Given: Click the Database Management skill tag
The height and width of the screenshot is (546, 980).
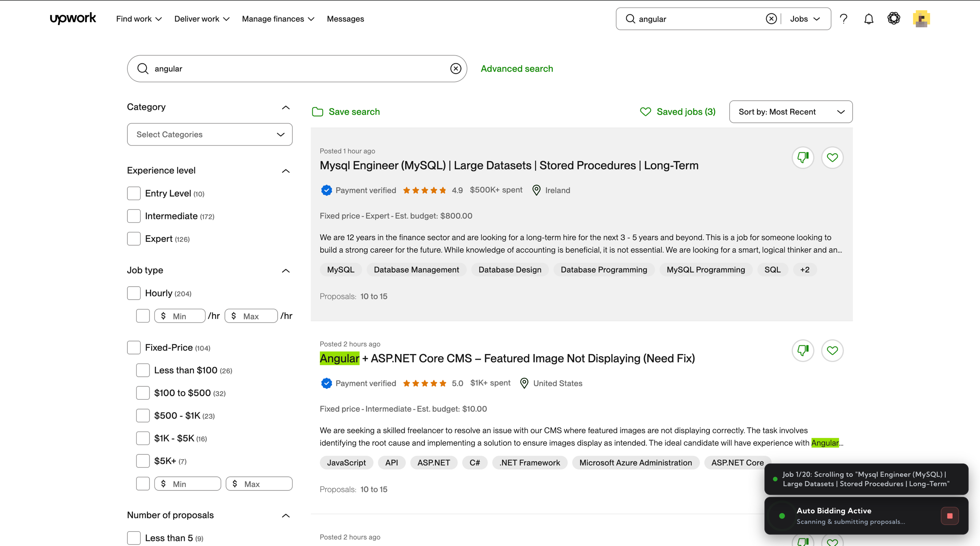Looking at the screenshot, I should pos(416,270).
